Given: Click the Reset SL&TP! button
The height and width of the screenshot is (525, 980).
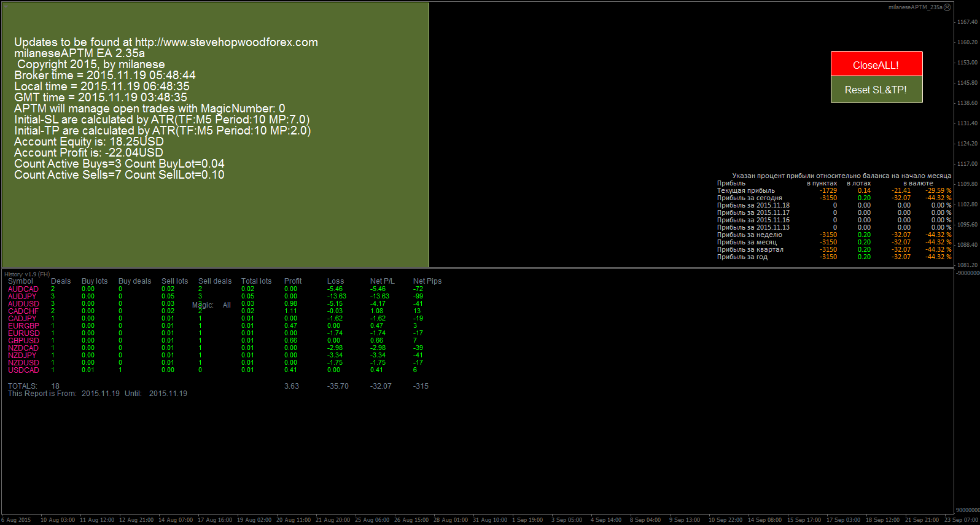Looking at the screenshot, I should pos(876,90).
